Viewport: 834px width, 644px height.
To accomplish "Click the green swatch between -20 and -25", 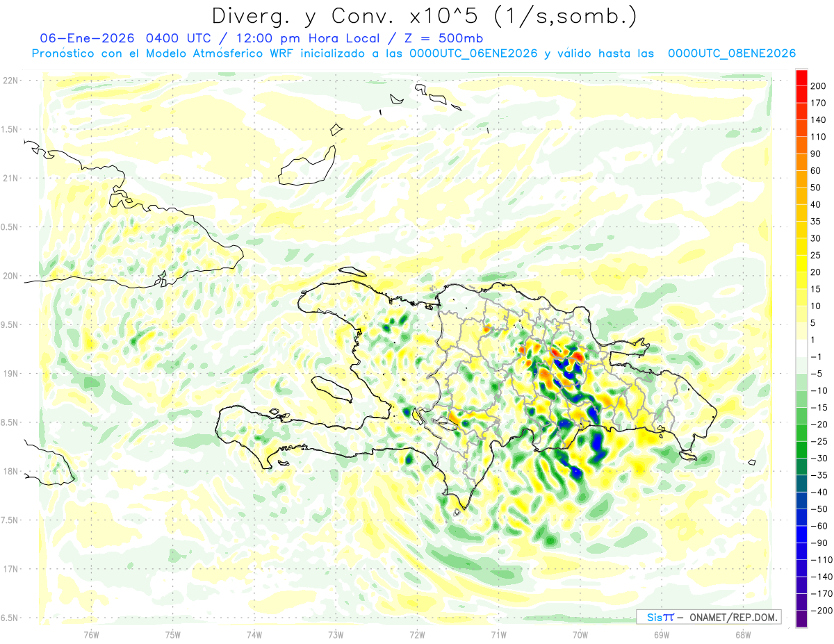I will pyautogui.click(x=801, y=433).
